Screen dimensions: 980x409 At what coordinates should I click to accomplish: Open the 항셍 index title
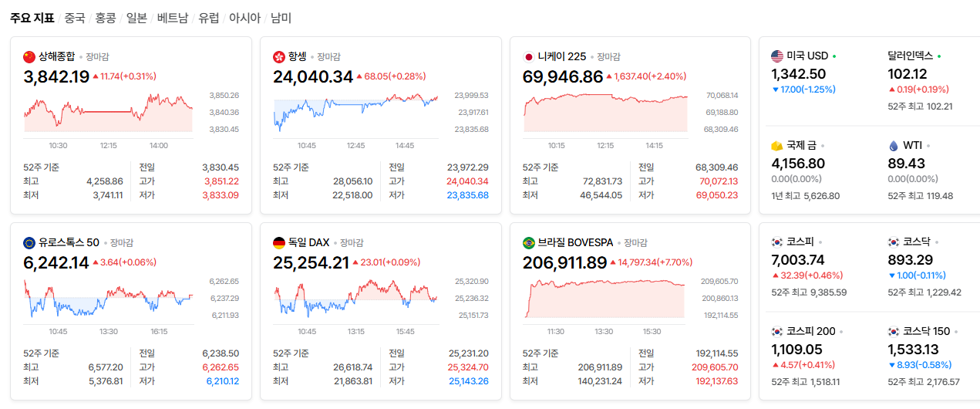point(297,56)
